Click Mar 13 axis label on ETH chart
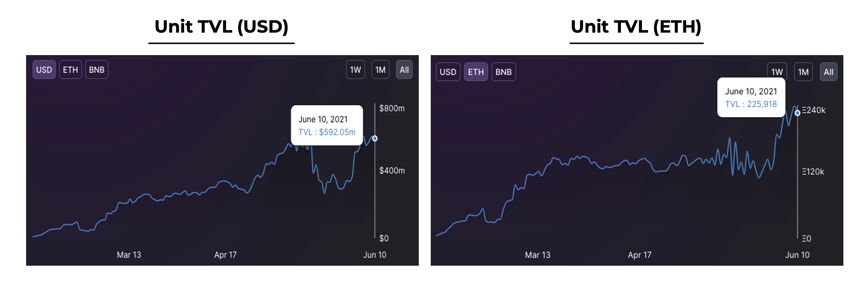 point(538,255)
